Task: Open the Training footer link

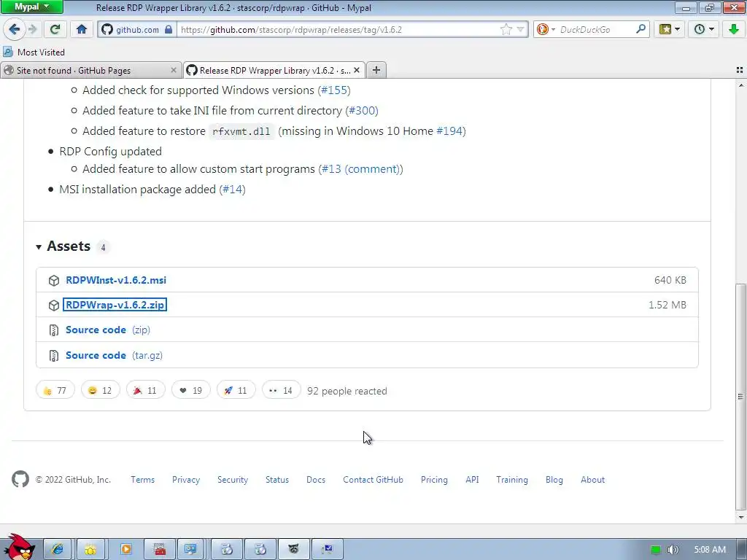Action: point(511,480)
